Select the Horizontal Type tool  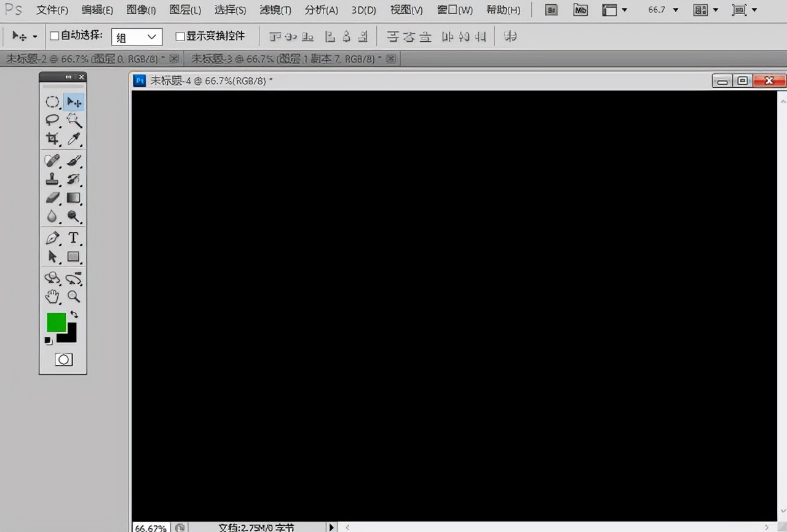(73, 238)
